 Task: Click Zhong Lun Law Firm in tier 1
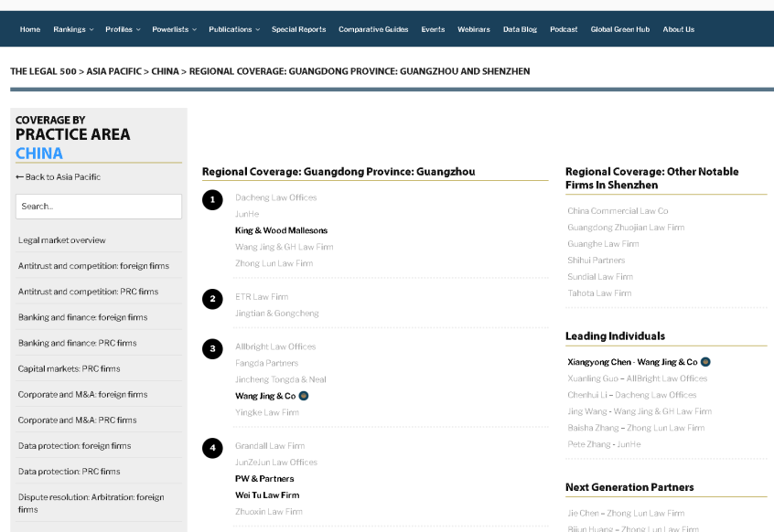pyautogui.click(x=274, y=263)
